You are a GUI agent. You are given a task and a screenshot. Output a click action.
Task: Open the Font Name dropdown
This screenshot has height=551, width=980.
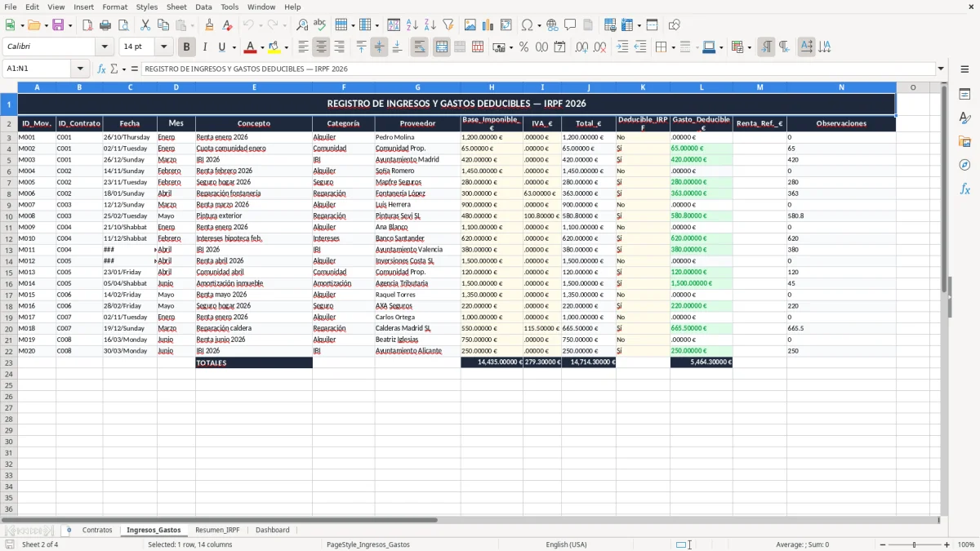tap(105, 47)
